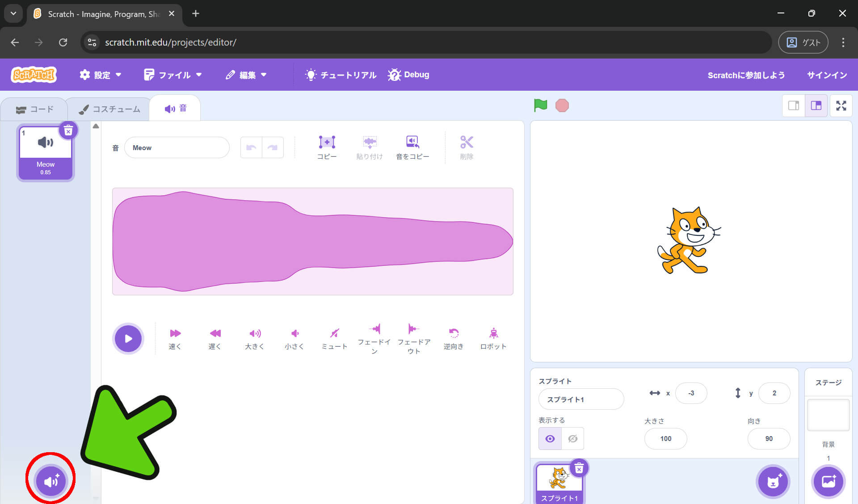Edit the Meow sound name field
Screen dimensions: 858x504
coord(177,147)
